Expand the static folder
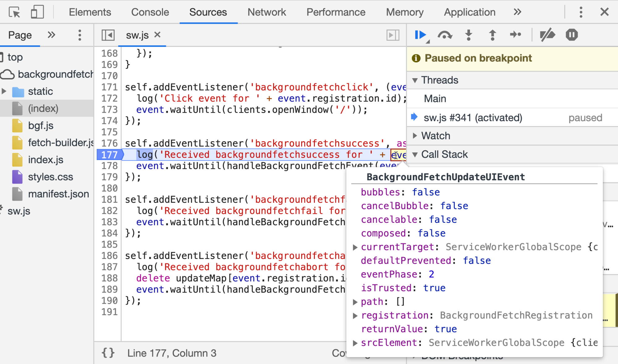 click(4, 91)
